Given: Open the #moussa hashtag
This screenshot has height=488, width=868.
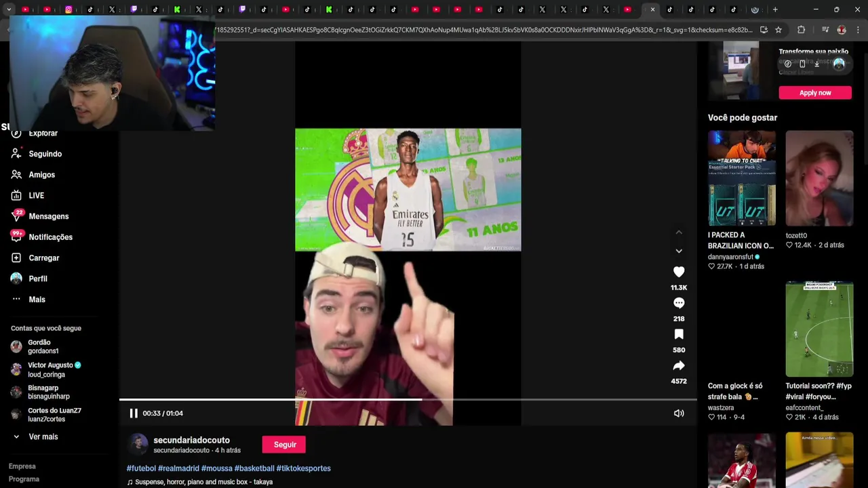Looking at the screenshot, I should (x=216, y=468).
